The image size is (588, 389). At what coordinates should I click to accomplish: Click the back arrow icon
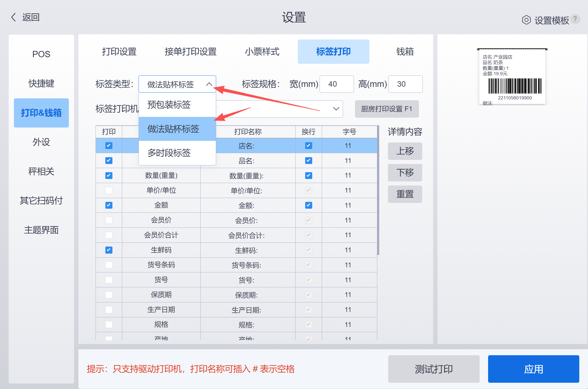click(x=13, y=17)
